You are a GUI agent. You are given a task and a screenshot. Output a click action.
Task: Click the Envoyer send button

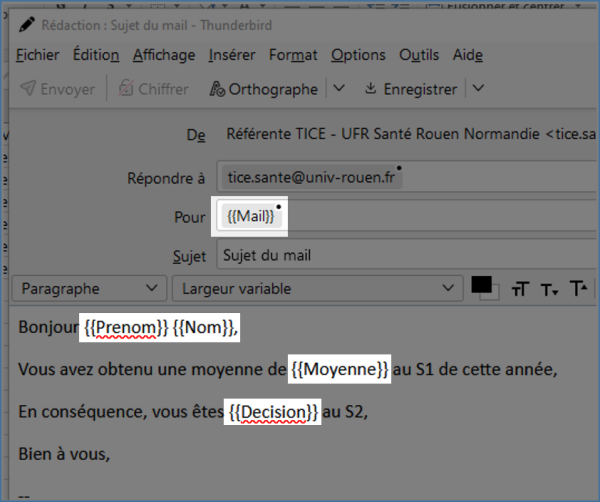[57, 89]
